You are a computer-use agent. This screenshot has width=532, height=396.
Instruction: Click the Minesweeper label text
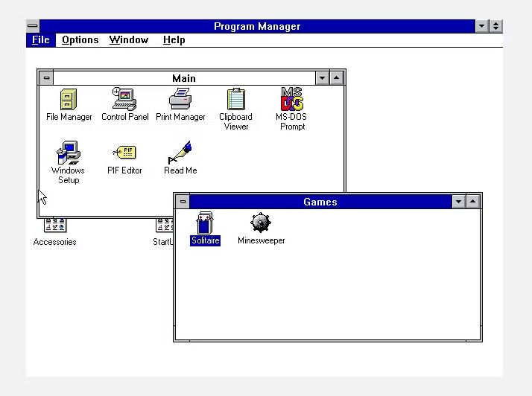tap(262, 240)
